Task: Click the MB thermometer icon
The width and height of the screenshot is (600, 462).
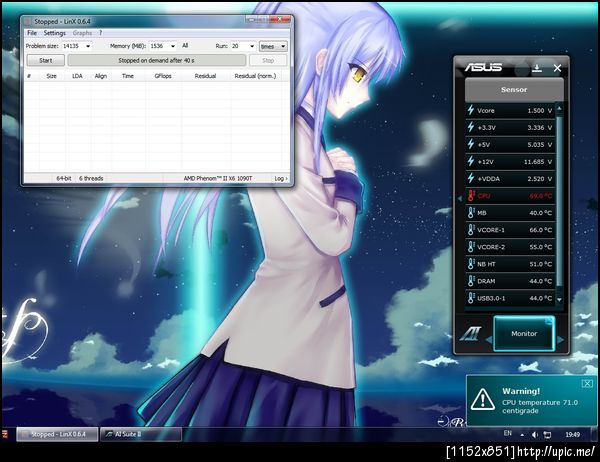Action: (x=471, y=212)
